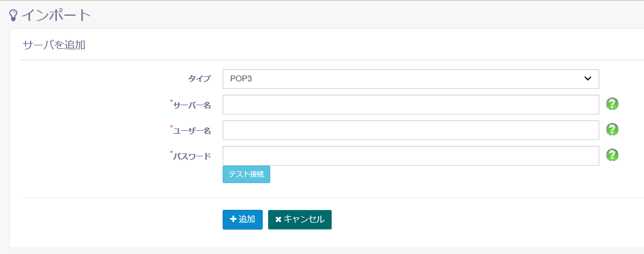
Task: Click the lightbulb icon beside インポート
Action: [x=13, y=16]
